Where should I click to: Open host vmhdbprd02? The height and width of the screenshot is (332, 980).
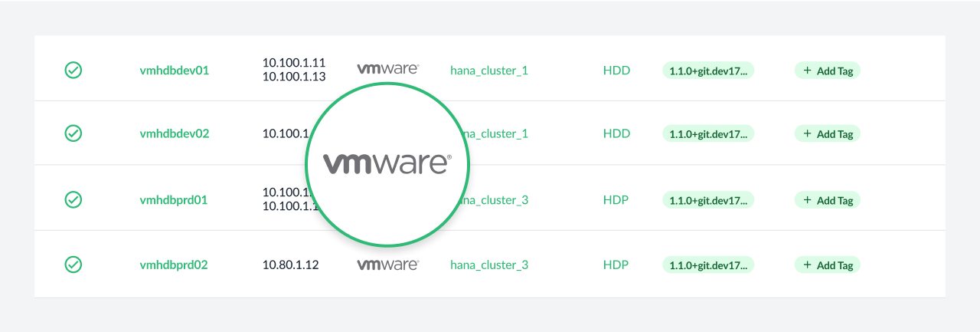tap(174, 265)
